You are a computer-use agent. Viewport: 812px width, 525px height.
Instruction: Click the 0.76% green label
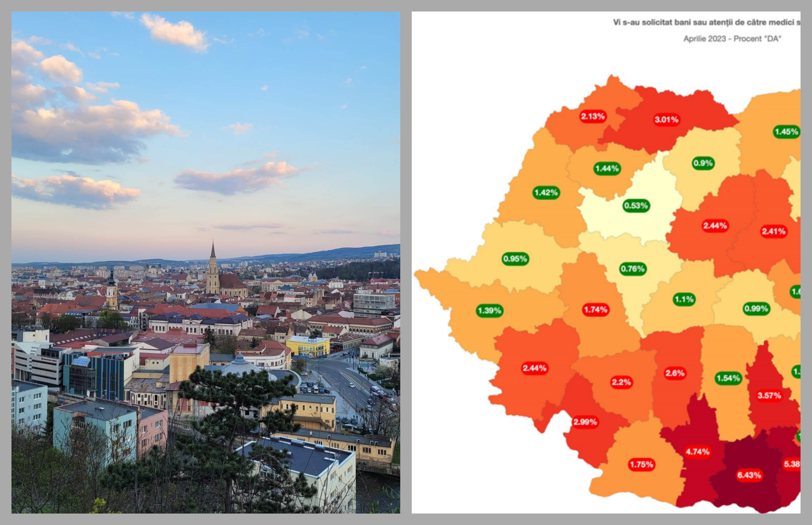pos(632,269)
